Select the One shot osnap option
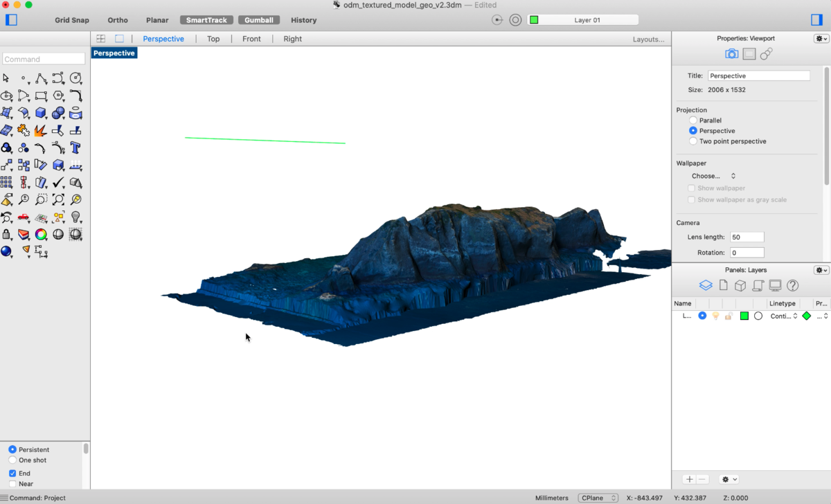The image size is (831, 504). click(12, 460)
